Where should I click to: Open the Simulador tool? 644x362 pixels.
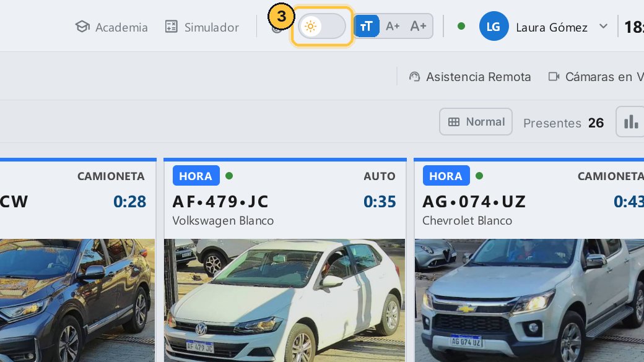pyautogui.click(x=202, y=27)
